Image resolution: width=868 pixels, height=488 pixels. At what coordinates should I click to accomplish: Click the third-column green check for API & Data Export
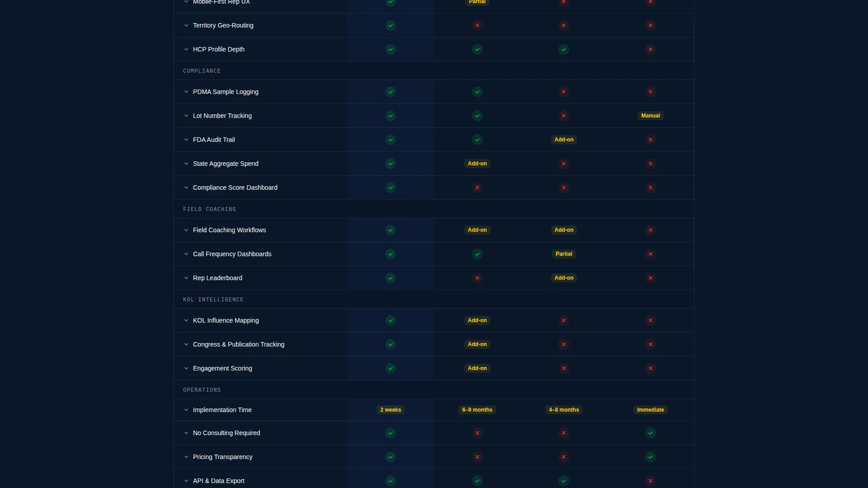(x=564, y=481)
